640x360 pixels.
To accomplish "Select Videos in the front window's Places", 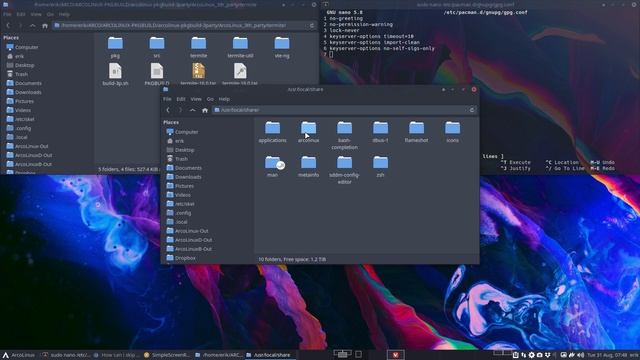I will pyautogui.click(x=179, y=195).
